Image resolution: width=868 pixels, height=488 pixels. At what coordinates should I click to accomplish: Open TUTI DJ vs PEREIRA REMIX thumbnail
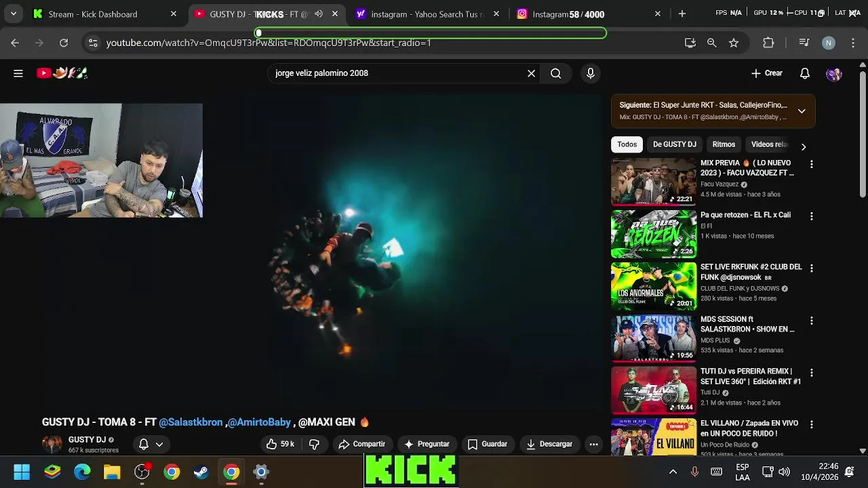click(x=654, y=390)
